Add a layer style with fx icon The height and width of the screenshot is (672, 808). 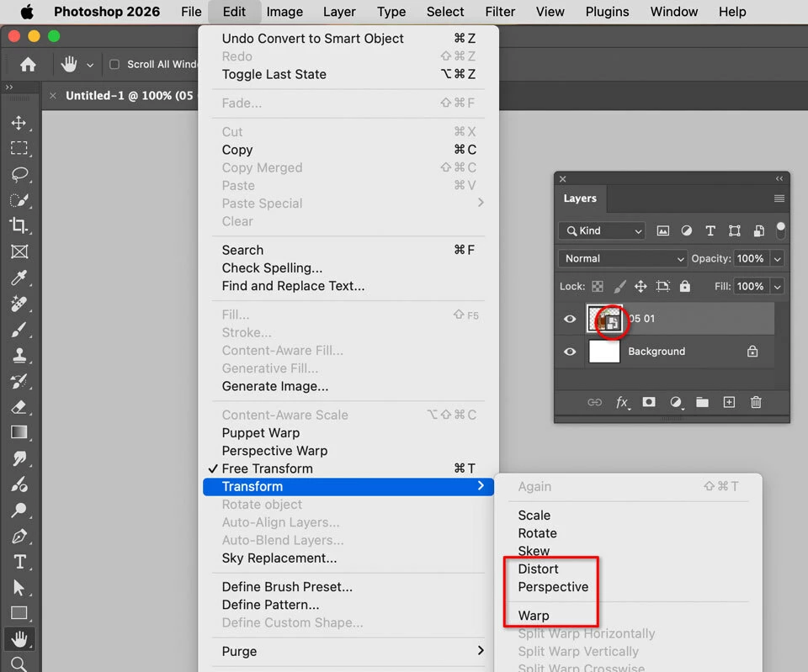pyautogui.click(x=623, y=402)
